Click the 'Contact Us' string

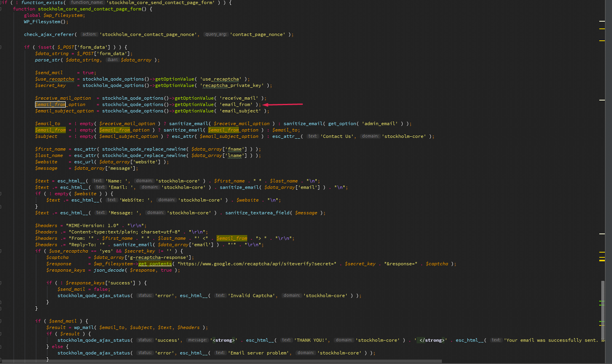337,136
